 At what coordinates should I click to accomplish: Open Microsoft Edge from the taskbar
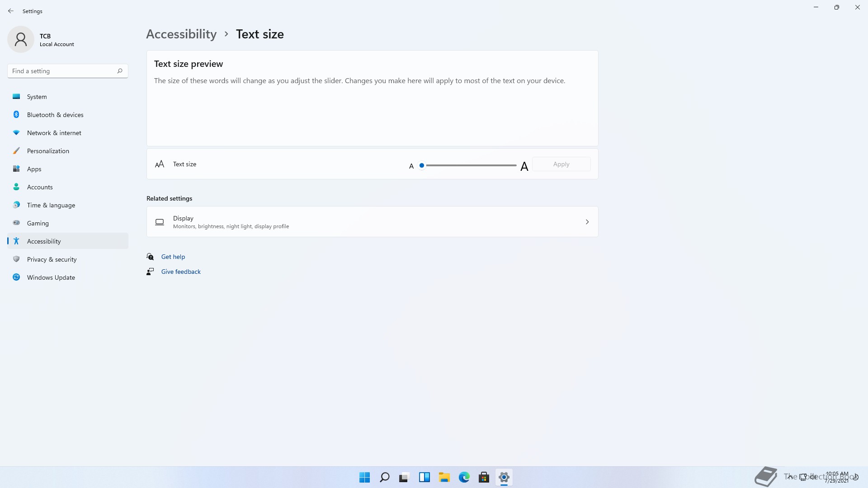[x=464, y=477]
